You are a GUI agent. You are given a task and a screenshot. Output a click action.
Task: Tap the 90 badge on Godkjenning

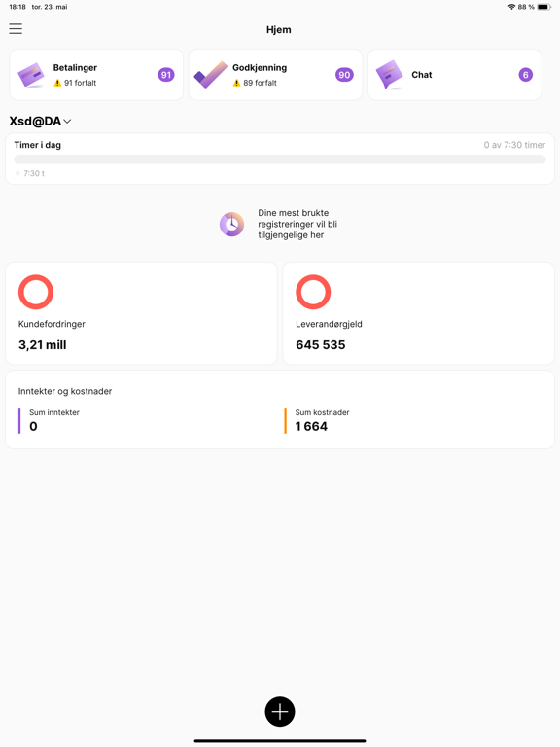[x=344, y=75]
